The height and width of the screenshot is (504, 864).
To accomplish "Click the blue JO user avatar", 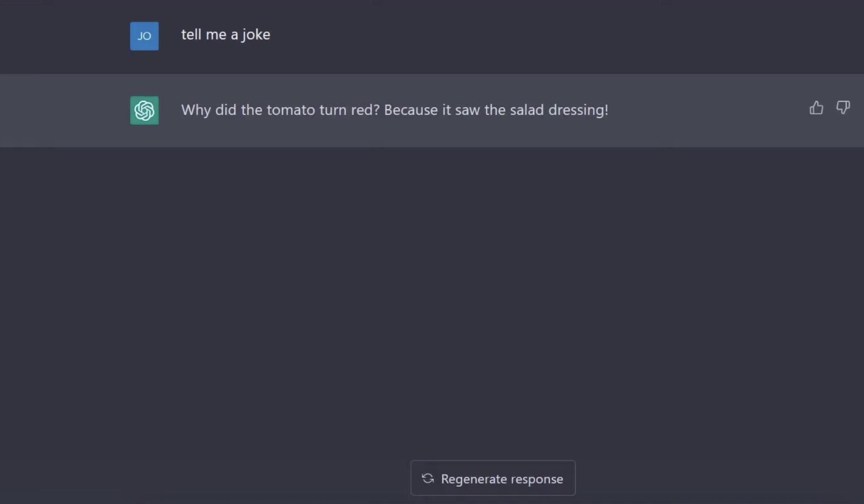I will [144, 36].
